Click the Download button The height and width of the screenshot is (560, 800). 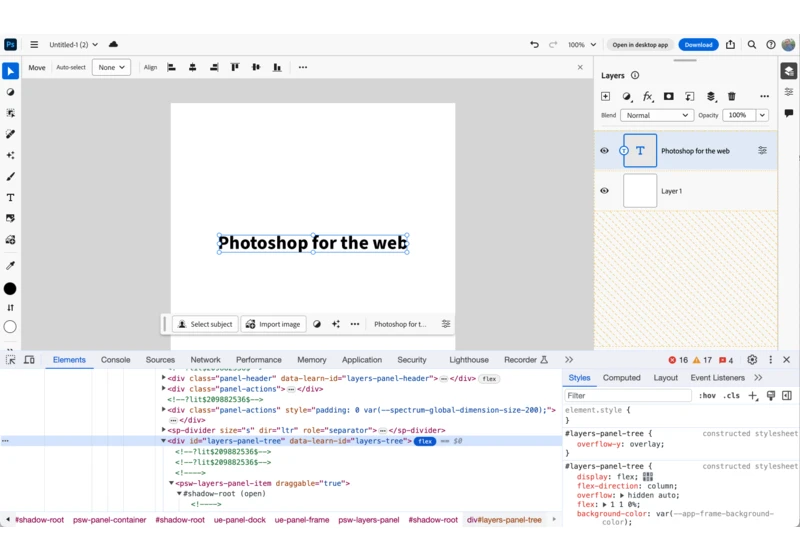coord(698,45)
